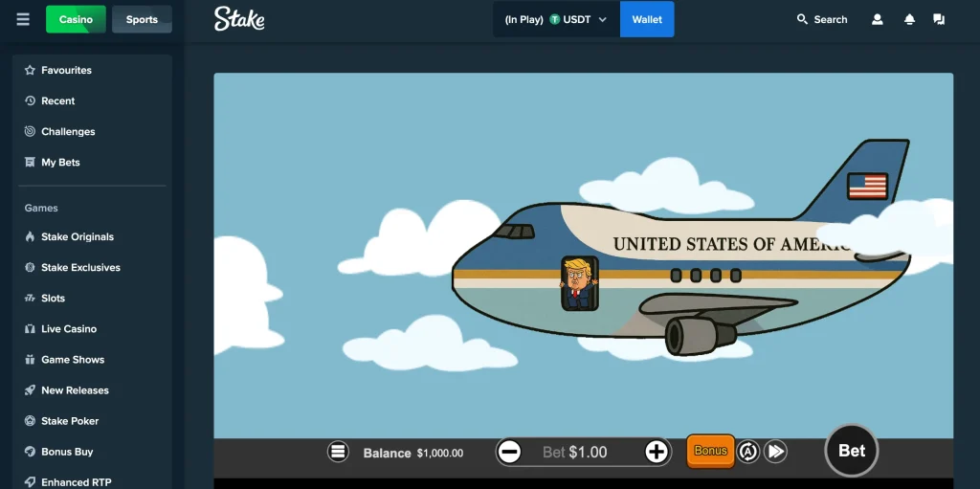Open the chat bubbles icon
The height and width of the screenshot is (489, 980).
(939, 19)
